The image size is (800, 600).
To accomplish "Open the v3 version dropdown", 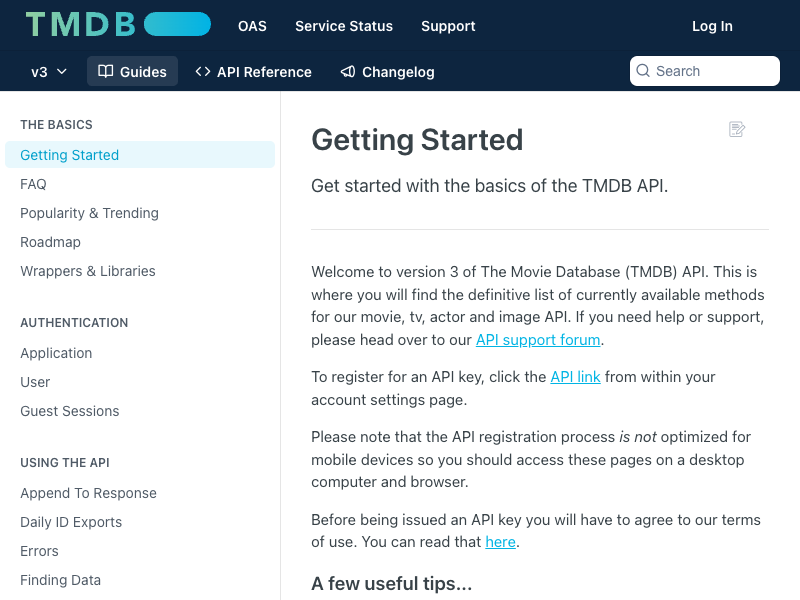I will (x=49, y=71).
